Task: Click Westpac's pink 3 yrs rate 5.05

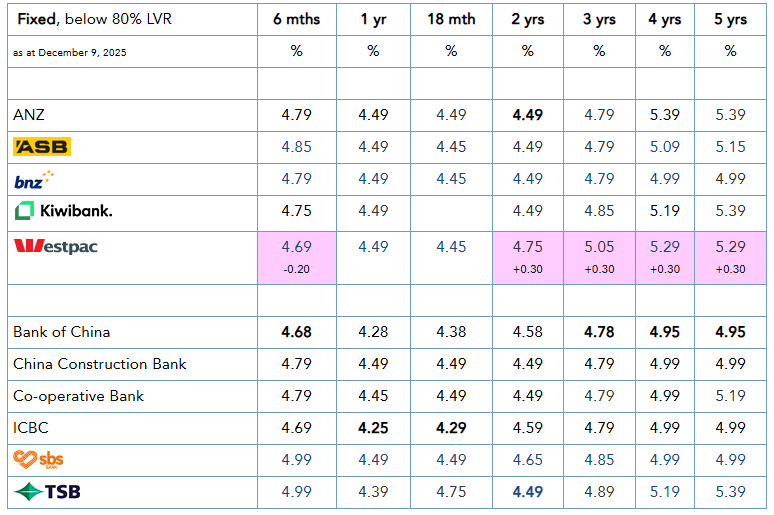Action: [599, 246]
